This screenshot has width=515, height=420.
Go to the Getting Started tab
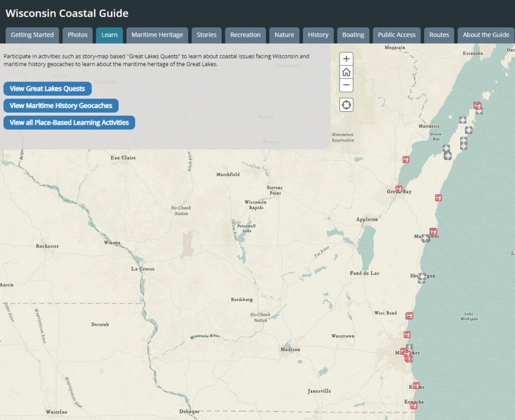[x=32, y=35]
